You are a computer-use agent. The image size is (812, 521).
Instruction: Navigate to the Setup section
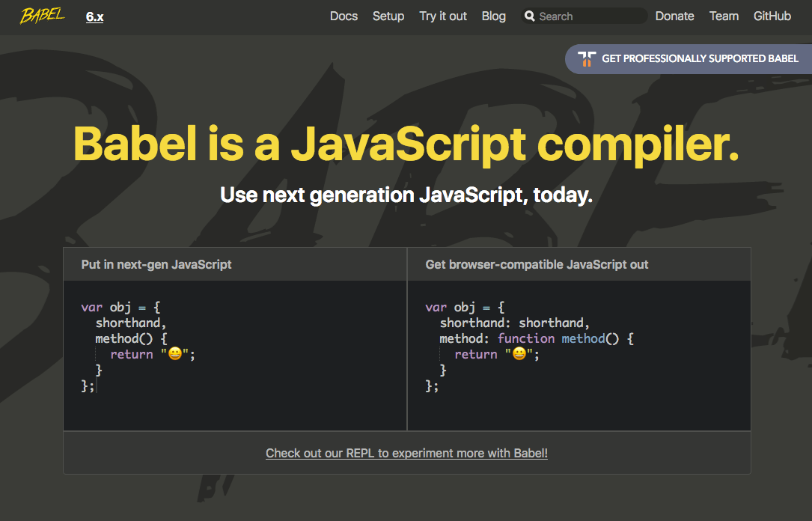point(388,16)
